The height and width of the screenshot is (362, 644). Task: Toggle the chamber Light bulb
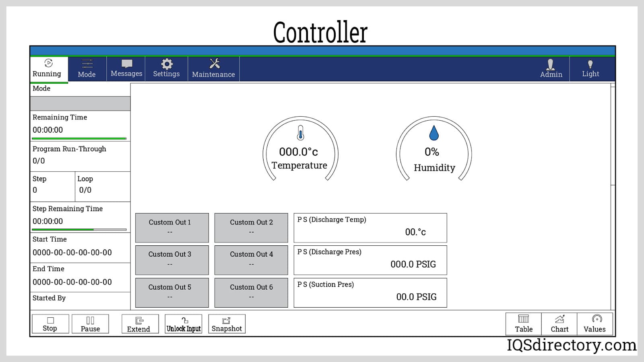(x=590, y=68)
